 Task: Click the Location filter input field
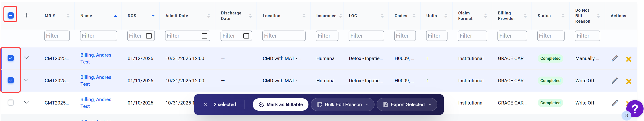283,36
